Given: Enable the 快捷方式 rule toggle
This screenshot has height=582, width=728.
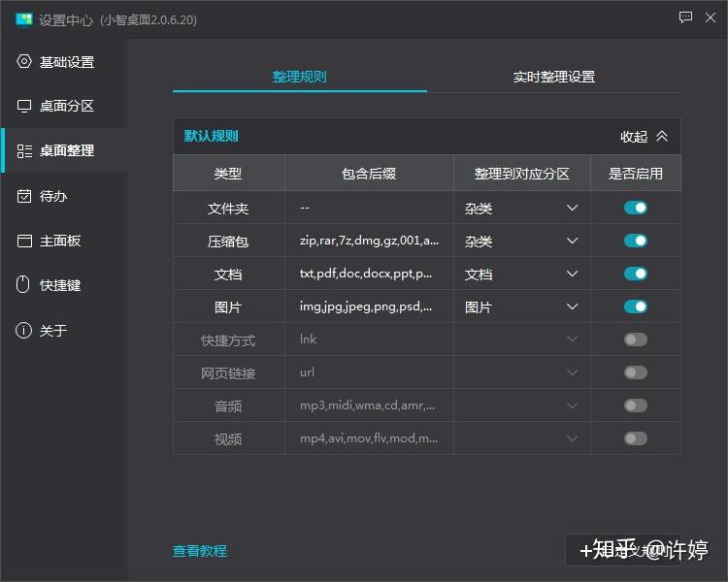Looking at the screenshot, I should tap(635, 339).
